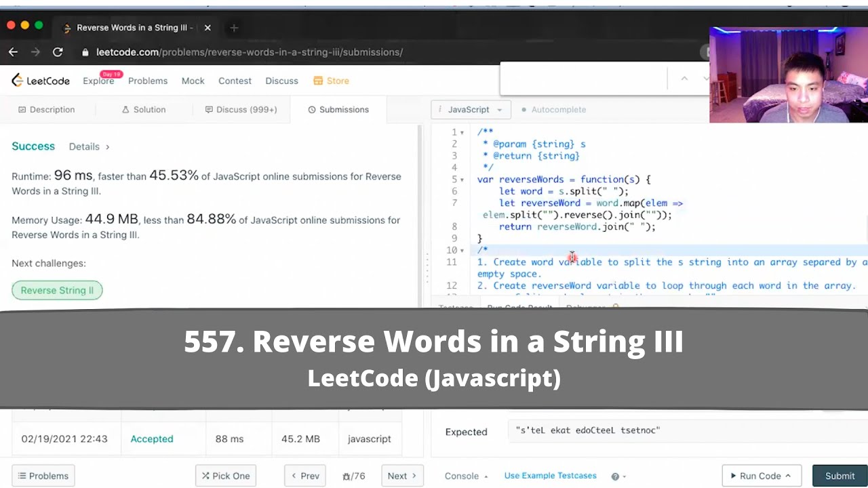
Task: Click the javascript language cell
Action: click(x=369, y=439)
